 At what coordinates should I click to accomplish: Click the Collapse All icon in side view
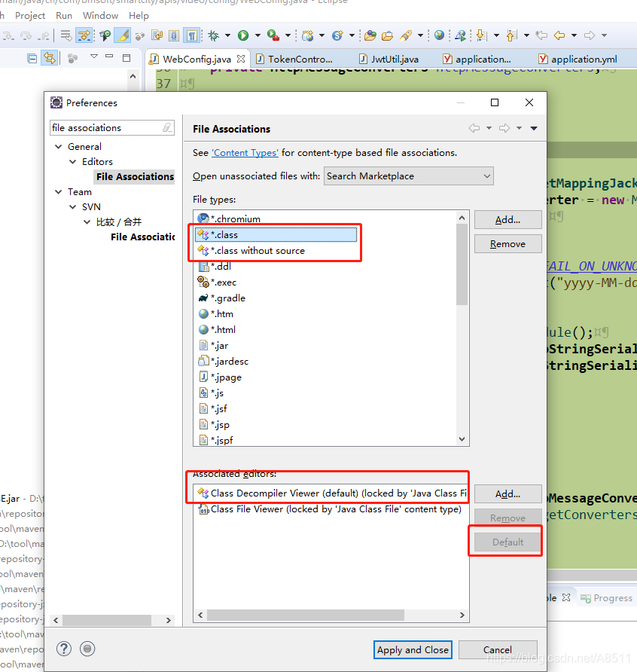click(x=32, y=58)
